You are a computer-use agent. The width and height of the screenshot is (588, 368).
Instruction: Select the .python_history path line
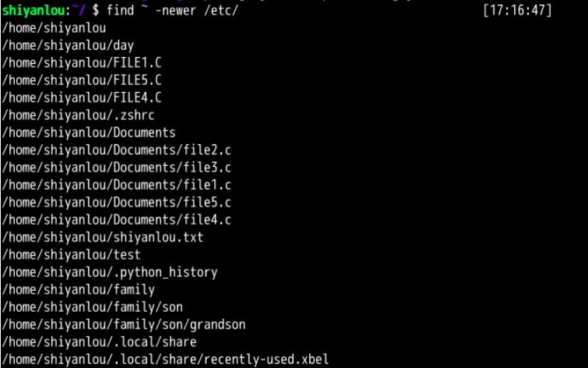click(x=109, y=272)
